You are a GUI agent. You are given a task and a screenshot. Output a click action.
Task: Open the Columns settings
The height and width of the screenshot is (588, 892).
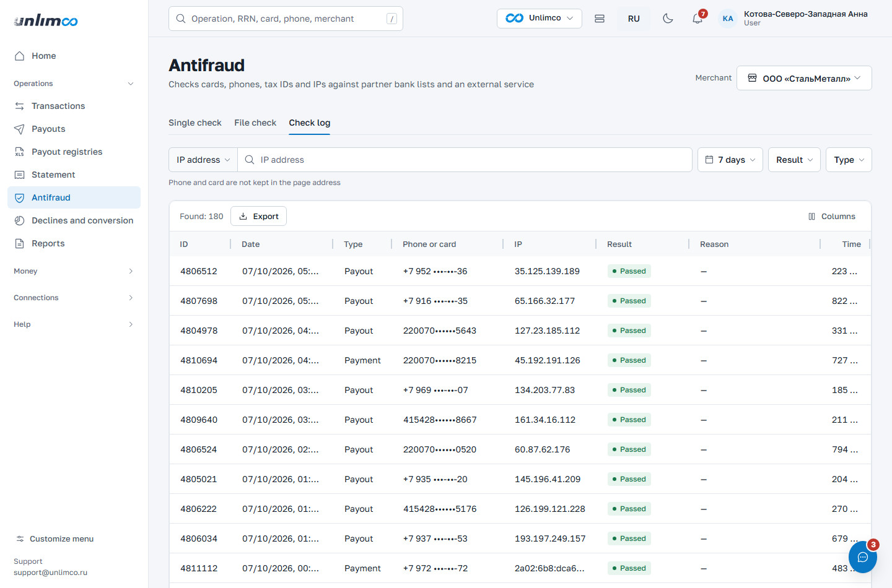click(832, 216)
